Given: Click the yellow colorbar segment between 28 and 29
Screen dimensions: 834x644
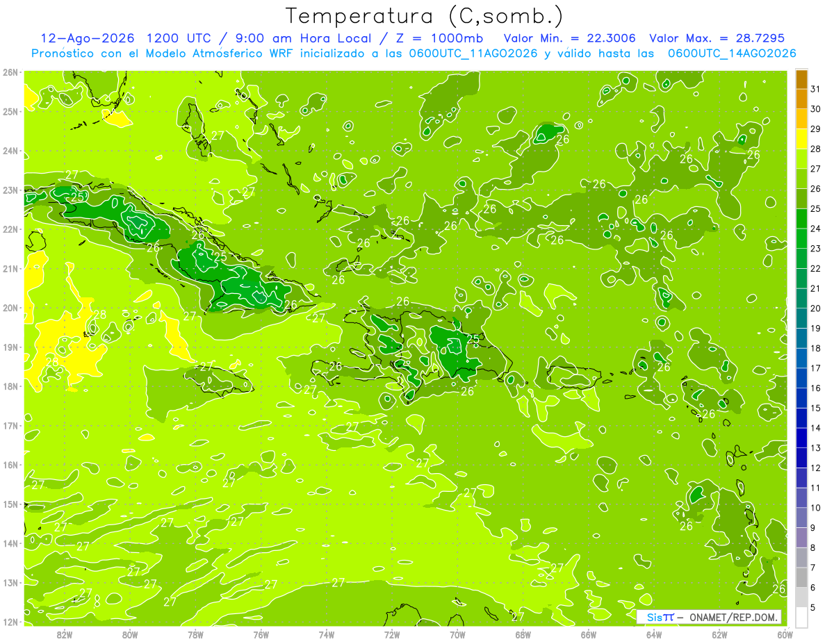Looking at the screenshot, I should click(x=801, y=140).
